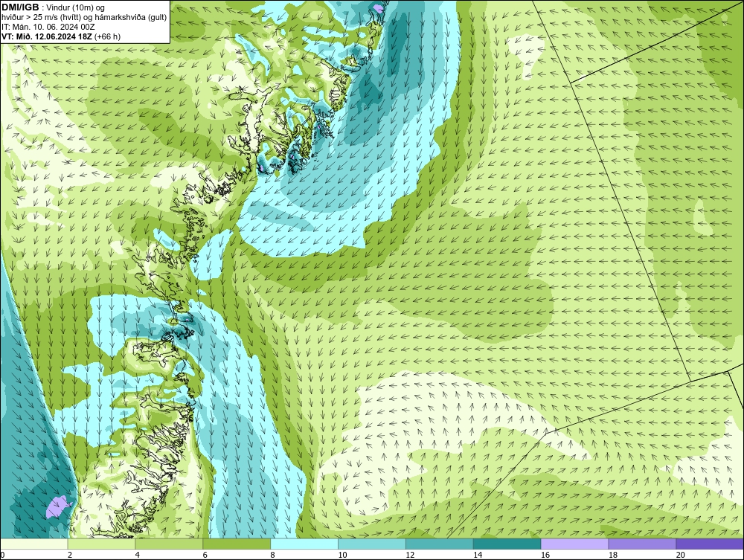744x560 pixels.
Task: Click the legend label '16'
Action: point(545,555)
